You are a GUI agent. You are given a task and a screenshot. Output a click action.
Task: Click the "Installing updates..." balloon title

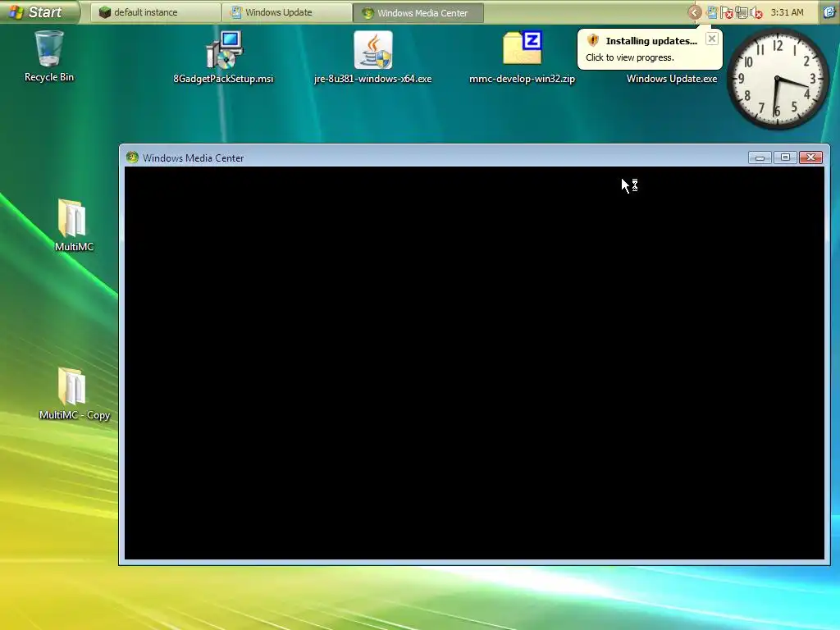tap(651, 41)
